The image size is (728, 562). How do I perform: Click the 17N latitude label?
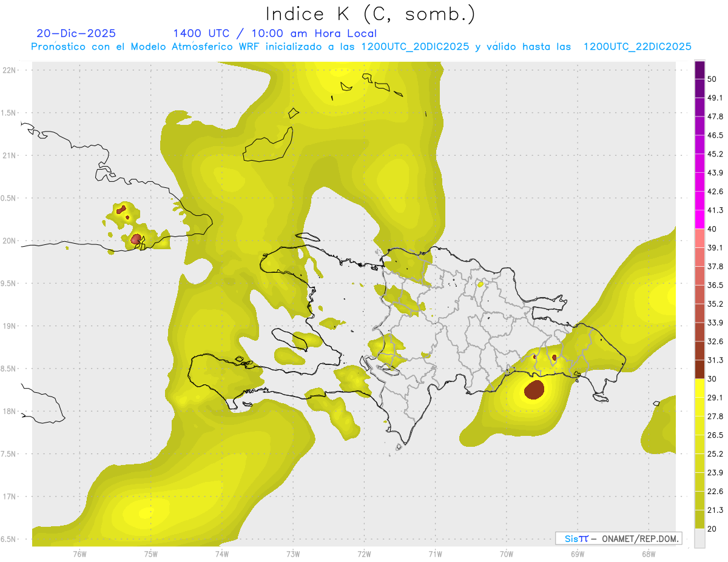coord(9,497)
